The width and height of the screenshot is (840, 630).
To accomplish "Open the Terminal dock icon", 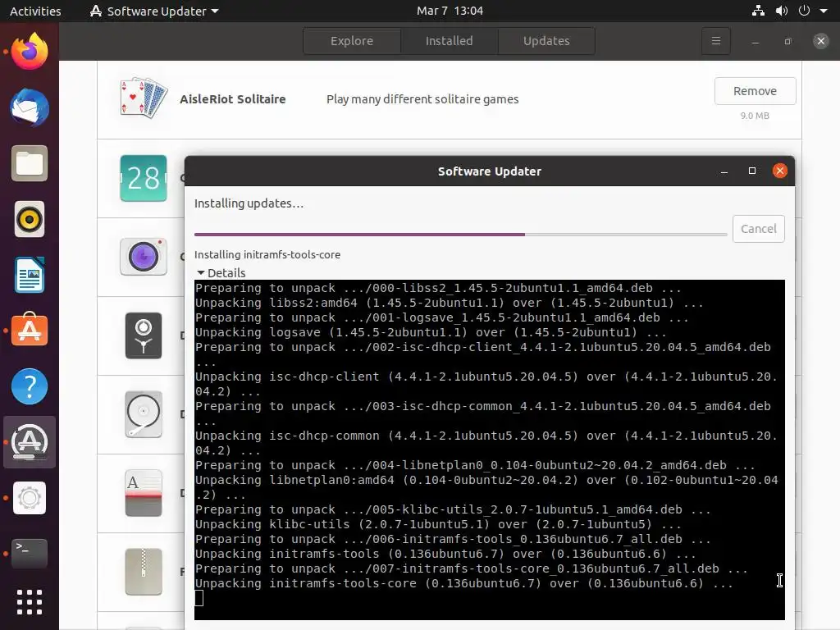I will pyautogui.click(x=30, y=554).
